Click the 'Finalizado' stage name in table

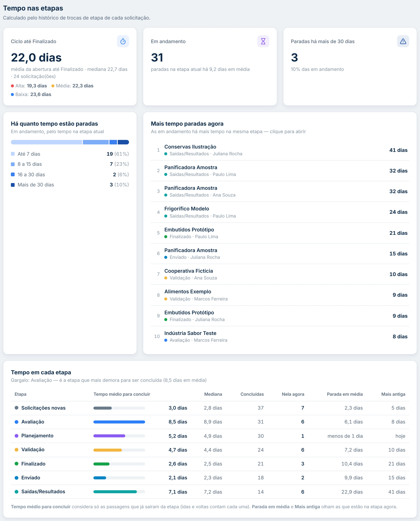(x=33, y=464)
